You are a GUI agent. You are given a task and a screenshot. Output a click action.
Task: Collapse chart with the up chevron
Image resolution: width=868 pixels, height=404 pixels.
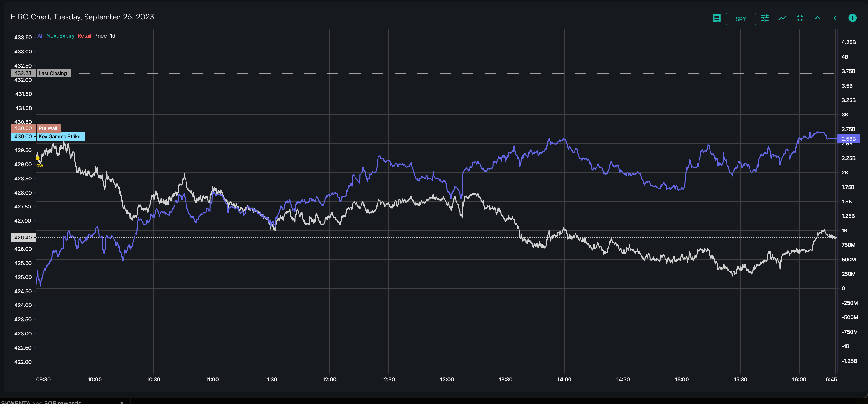pos(817,18)
